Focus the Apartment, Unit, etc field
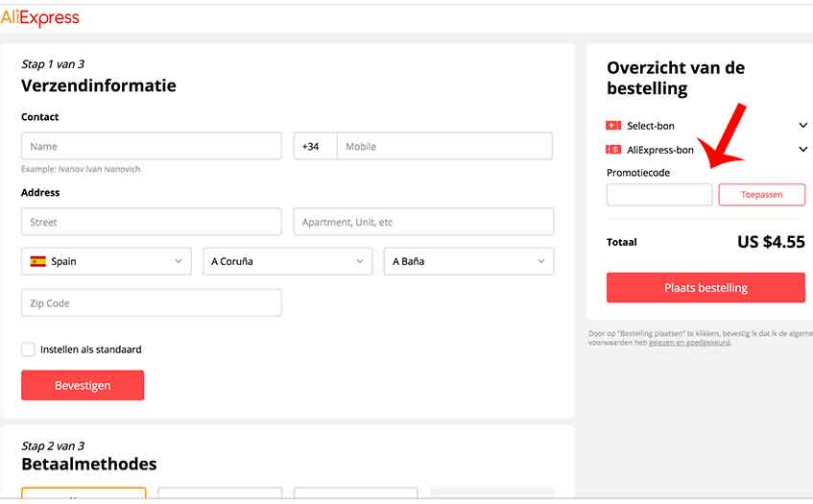Image resolution: width=813 pixels, height=504 pixels. coord(423,222)
